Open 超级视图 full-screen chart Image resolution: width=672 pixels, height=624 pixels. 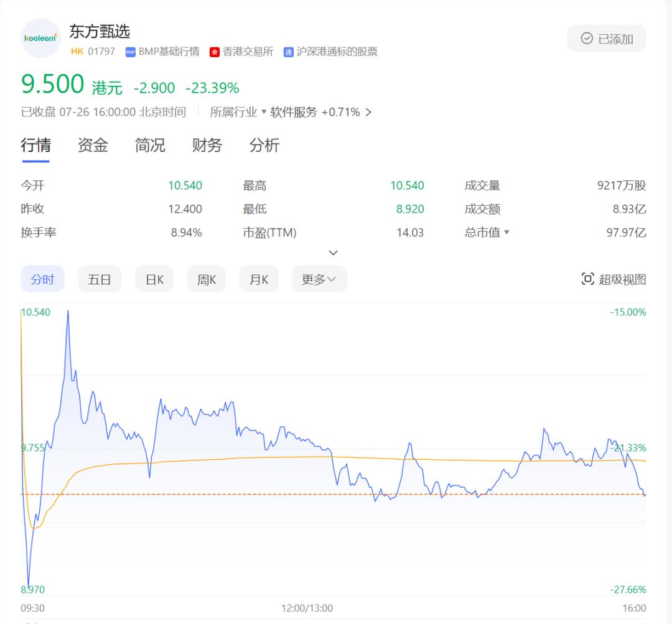[x=614, y=279]
